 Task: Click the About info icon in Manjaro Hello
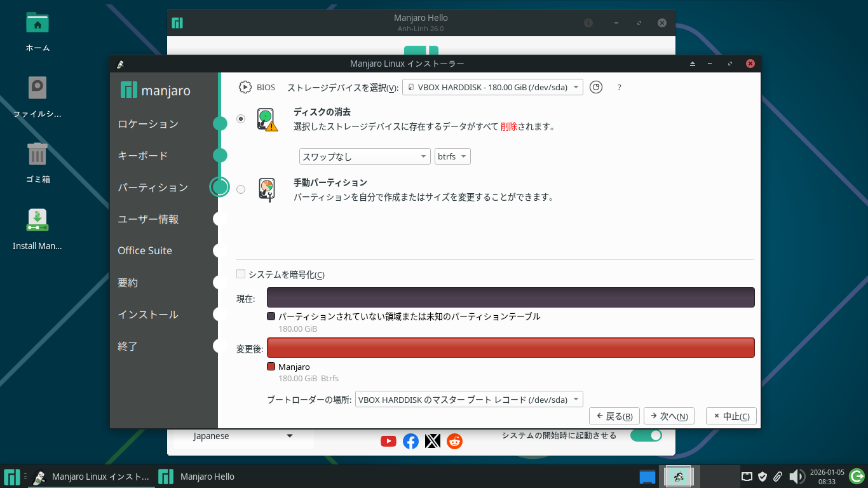[x=588, y=23]
